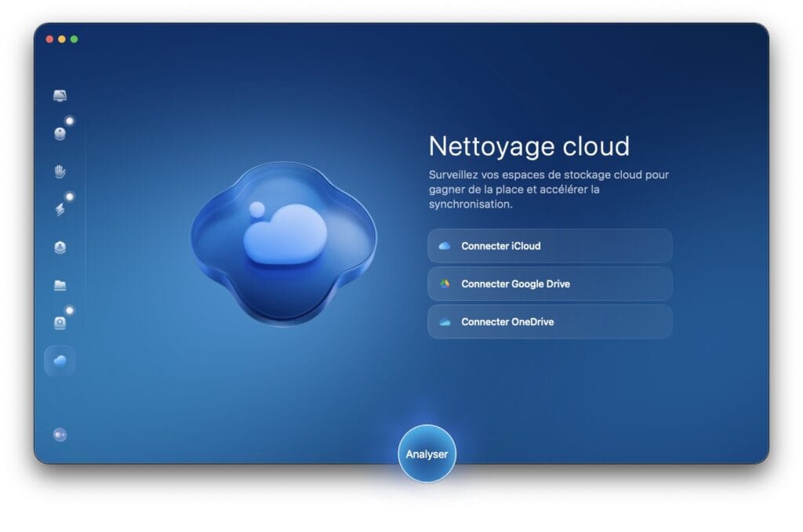Maximize the window with the green button
This screenshot has height=532, width=803.
click(x=74, y=39)
